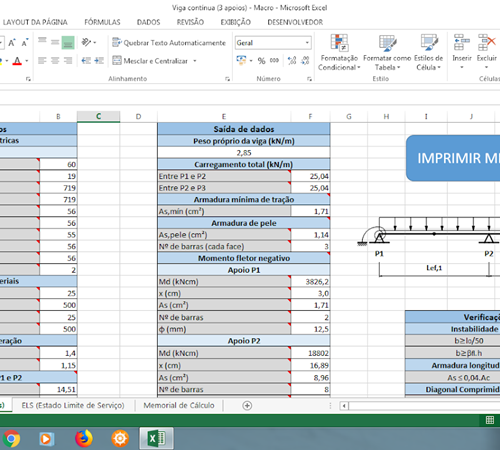Select cell with peso próprio value 2,85
This screenshot has width=500, height=450.
[x=244, y=153]
